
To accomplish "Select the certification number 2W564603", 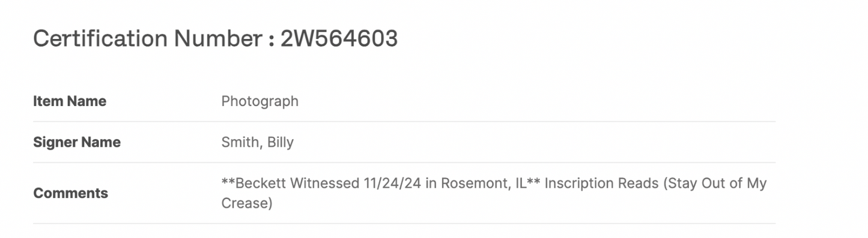I will click(x=339, y=39).
